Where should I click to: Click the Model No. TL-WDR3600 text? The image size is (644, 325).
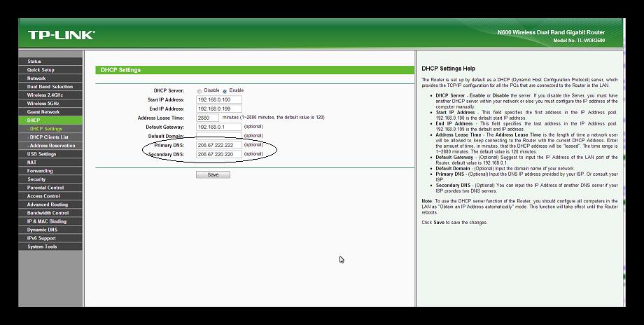pyautogui.click(x=579, y=41)
